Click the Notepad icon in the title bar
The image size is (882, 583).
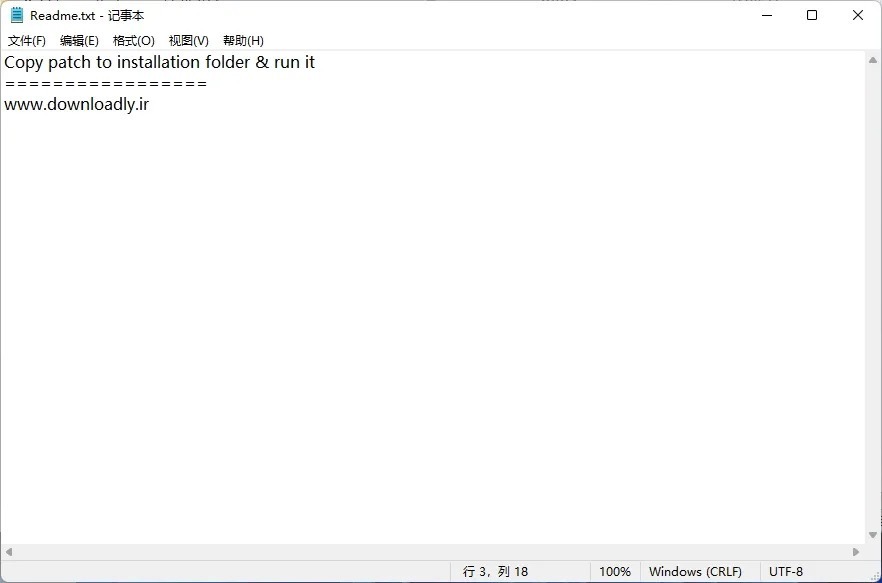click(16, 15)
